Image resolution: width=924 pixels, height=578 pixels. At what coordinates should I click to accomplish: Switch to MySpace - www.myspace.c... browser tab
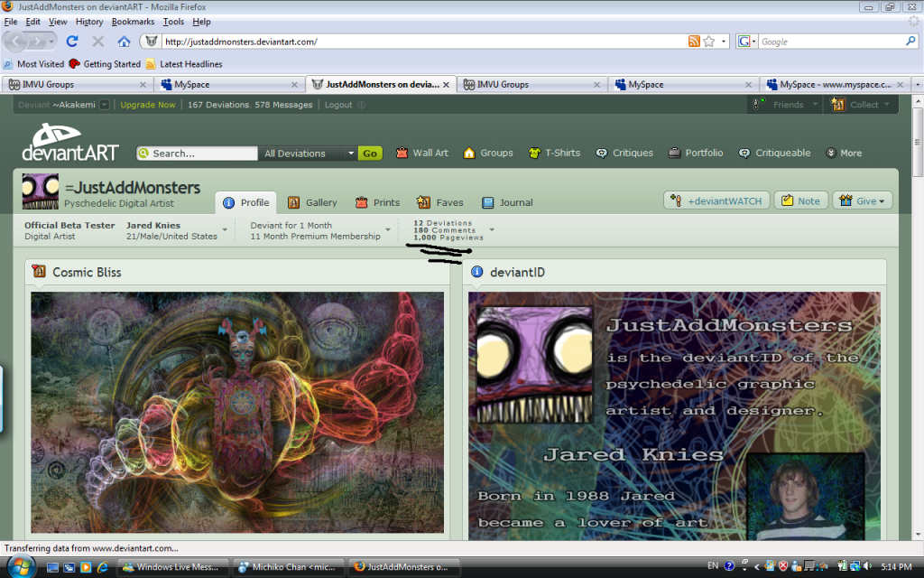(835, 84)
